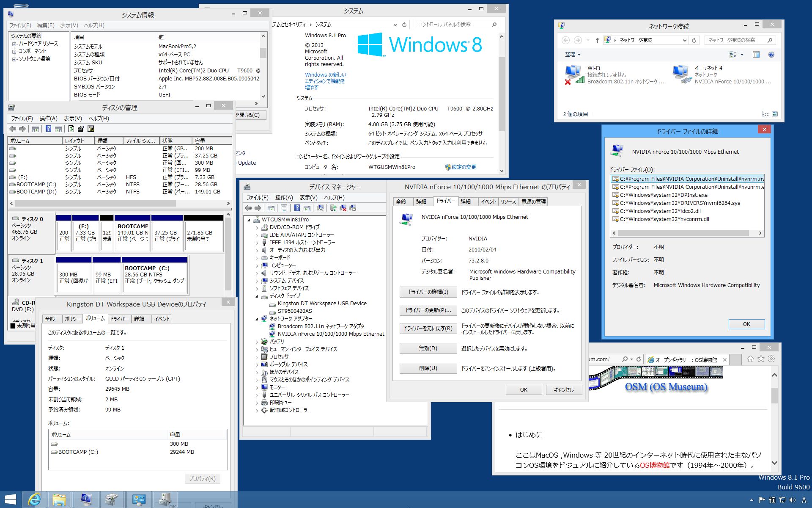
Task: Click horizontal scrollbar in Driver File Details list
Action: [x=683, y=233]
